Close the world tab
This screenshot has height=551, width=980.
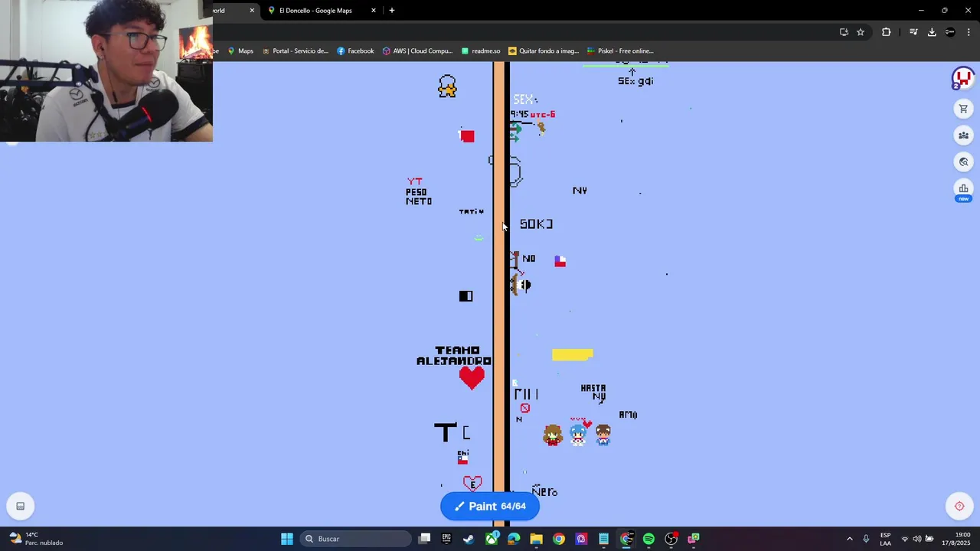[x=252, y=11]
